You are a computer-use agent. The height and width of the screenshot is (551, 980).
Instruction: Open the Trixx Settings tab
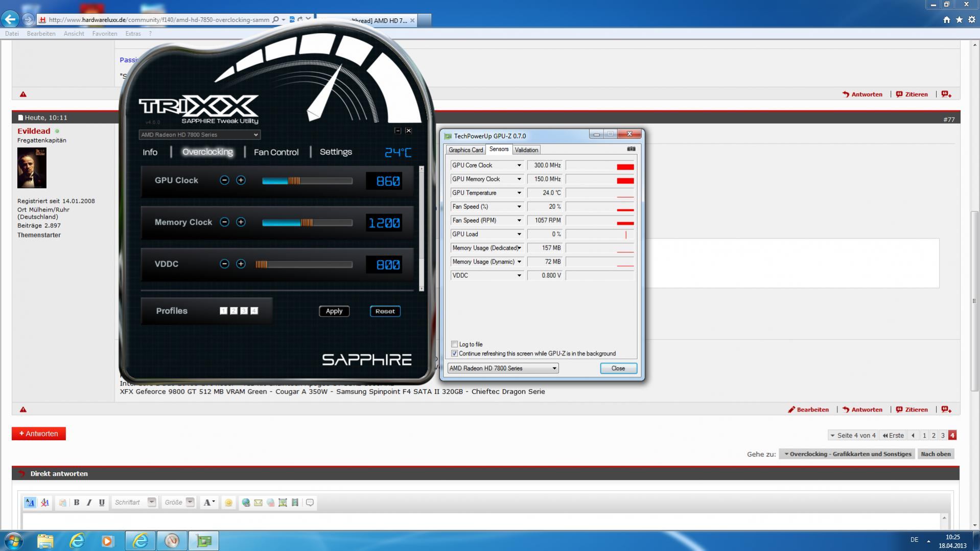pos(336,152)
